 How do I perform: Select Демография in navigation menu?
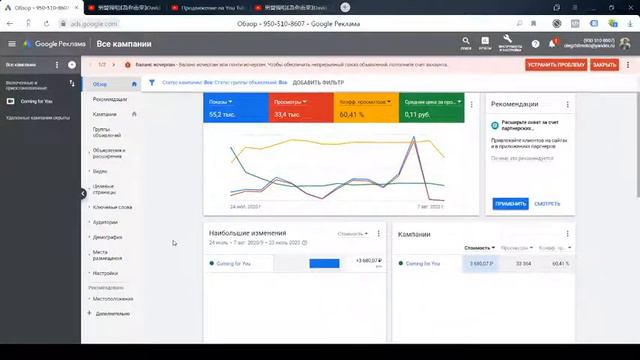pos(107,237)
